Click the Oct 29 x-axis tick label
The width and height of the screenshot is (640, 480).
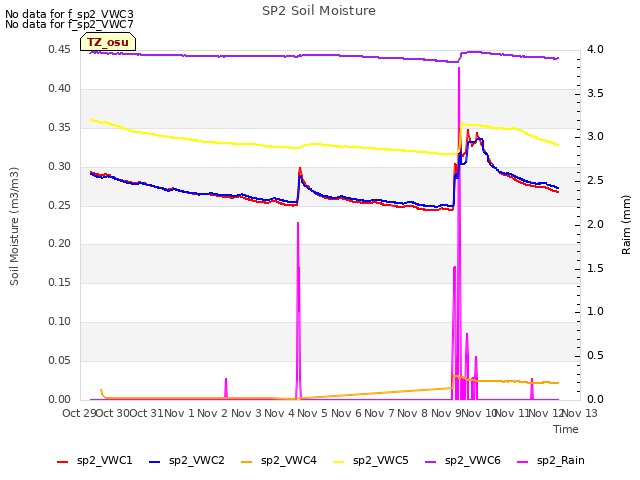[79, 413]
